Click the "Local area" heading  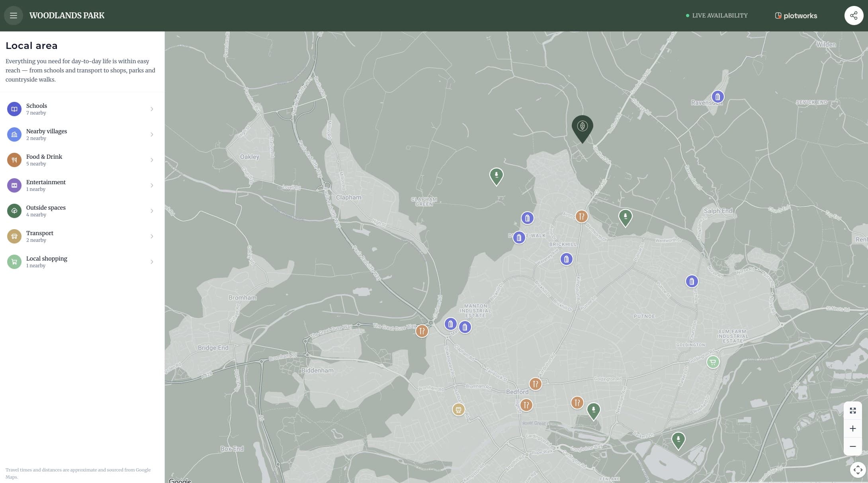pos(31,46)
